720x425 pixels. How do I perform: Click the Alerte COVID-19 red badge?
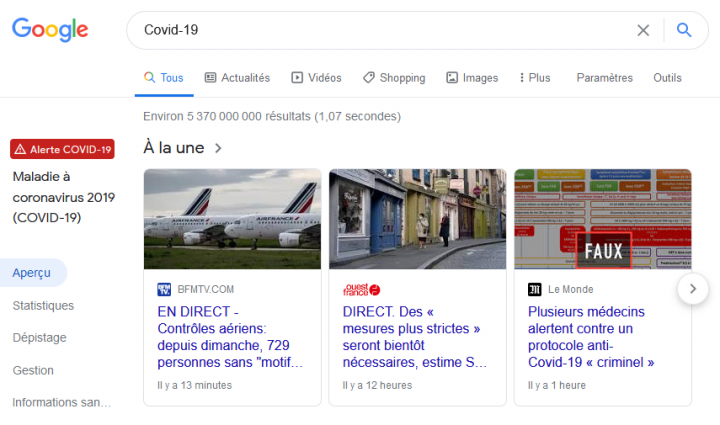coord(62,149)
